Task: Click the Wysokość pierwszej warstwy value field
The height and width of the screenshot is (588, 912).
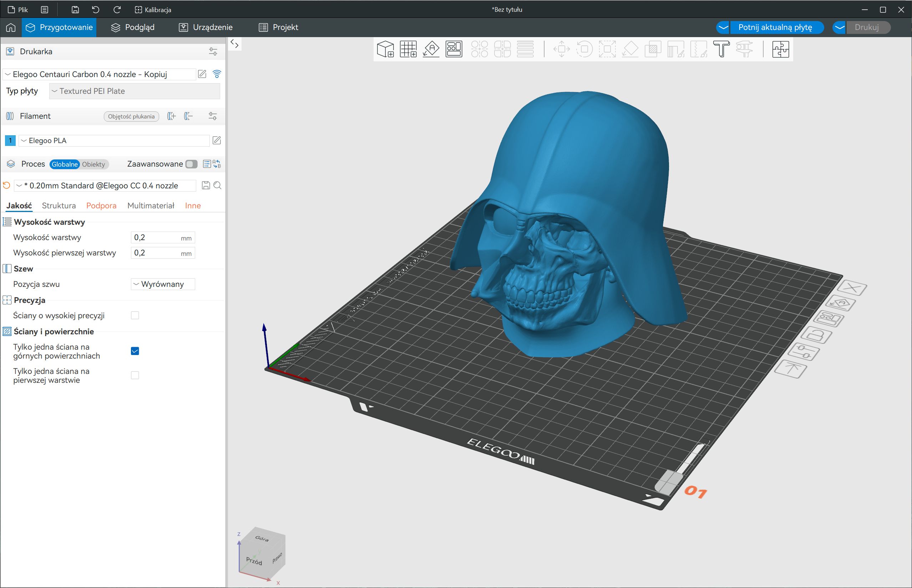Action: point(163,253)
